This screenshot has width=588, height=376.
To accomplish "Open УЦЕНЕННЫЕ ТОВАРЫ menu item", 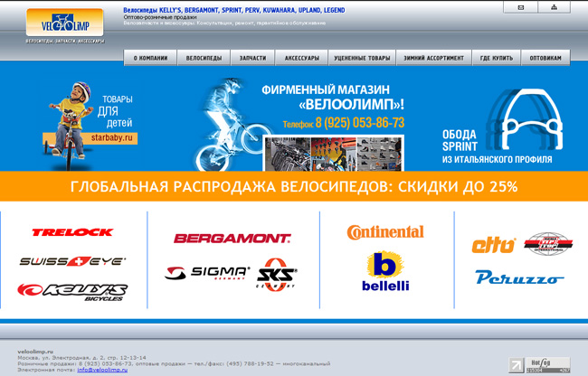I will pyautogui.click(x=362, y=58).
